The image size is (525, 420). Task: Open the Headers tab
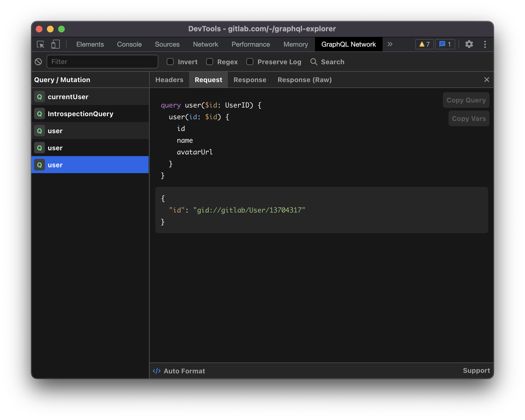(x=169, y=80)
